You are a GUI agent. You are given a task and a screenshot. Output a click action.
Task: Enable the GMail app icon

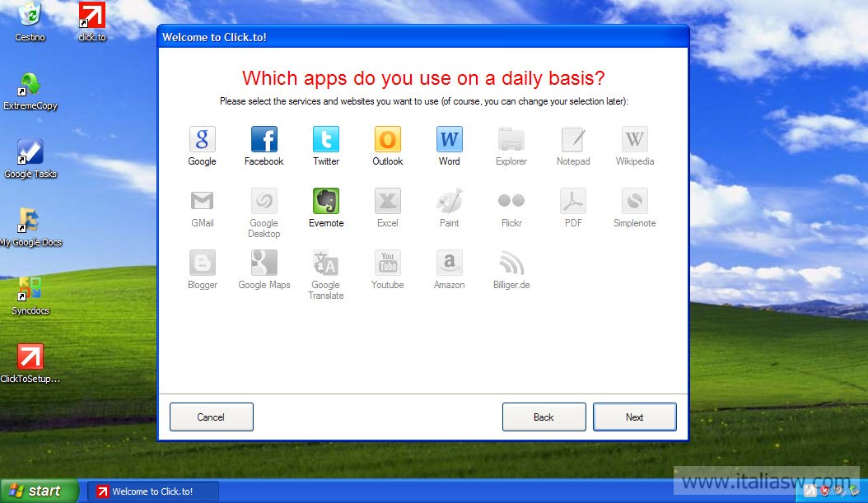pos(202,201)
